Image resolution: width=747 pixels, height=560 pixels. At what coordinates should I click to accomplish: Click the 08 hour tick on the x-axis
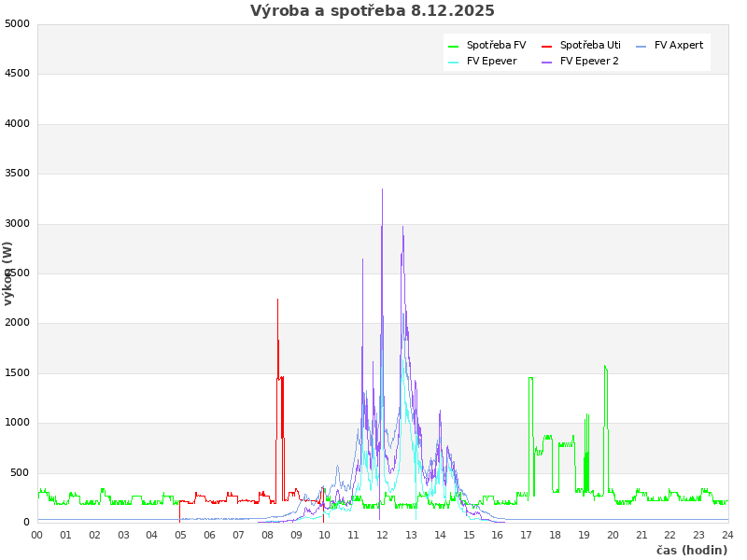267,535
